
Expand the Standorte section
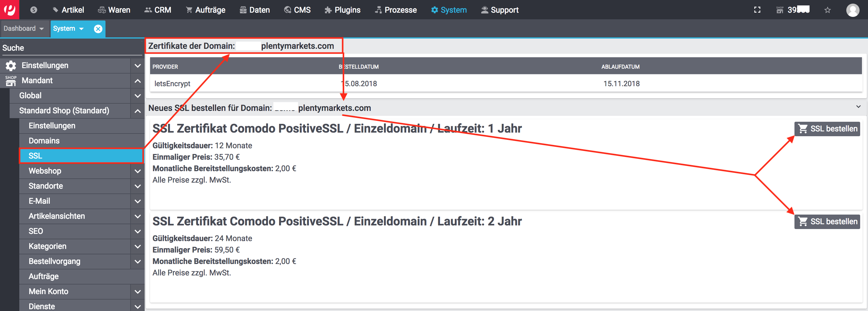click(x=137, y=186)
